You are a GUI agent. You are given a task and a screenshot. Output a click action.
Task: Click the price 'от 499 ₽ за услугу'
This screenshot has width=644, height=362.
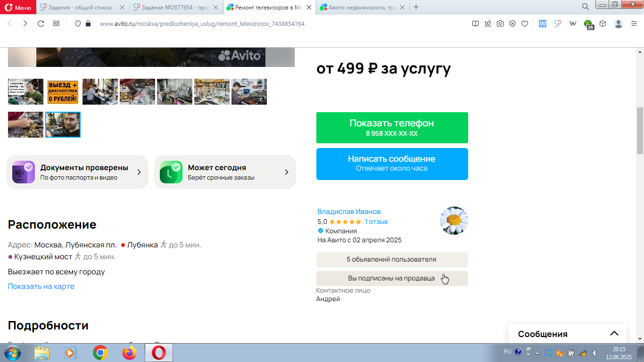[383, 69]
